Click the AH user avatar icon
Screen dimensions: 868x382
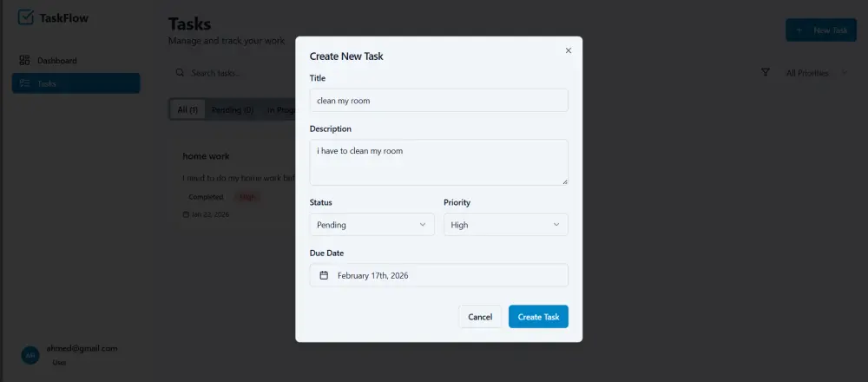[30, 355]
